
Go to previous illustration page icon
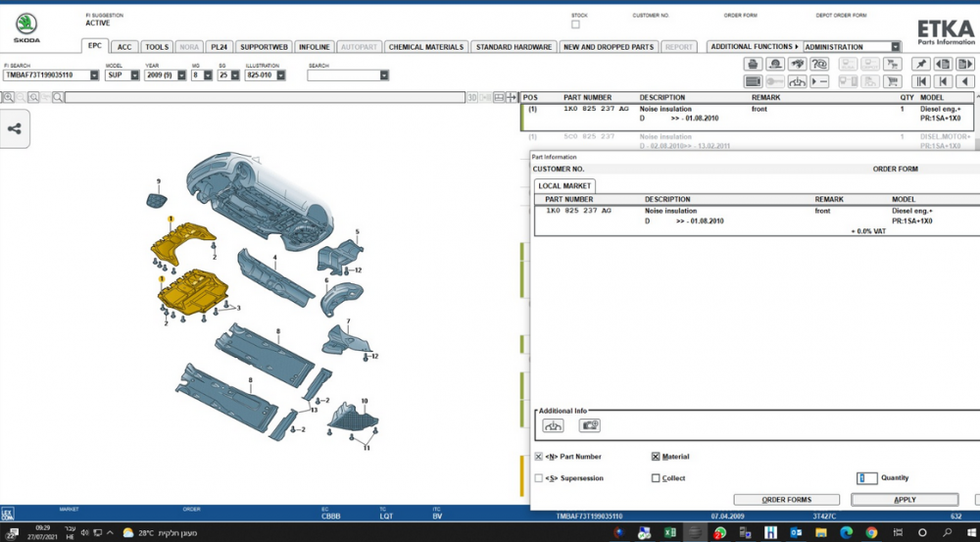[x=943, y=64]
